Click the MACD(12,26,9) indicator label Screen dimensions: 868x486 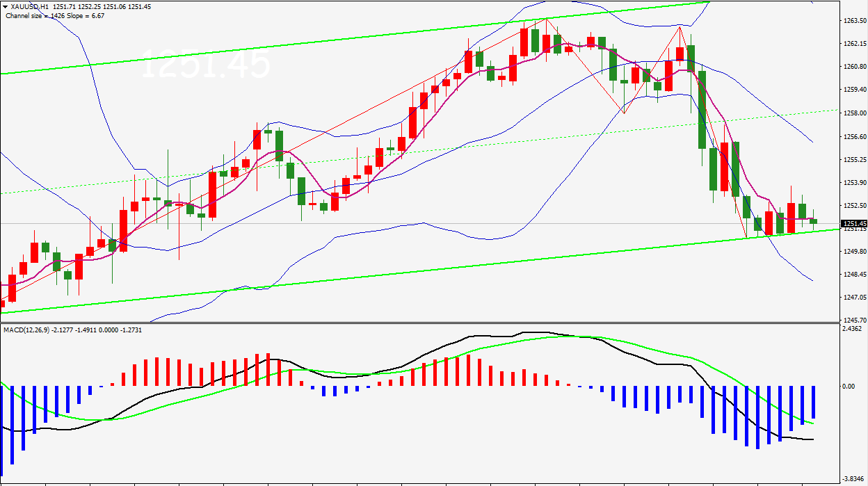pos(25,329)
